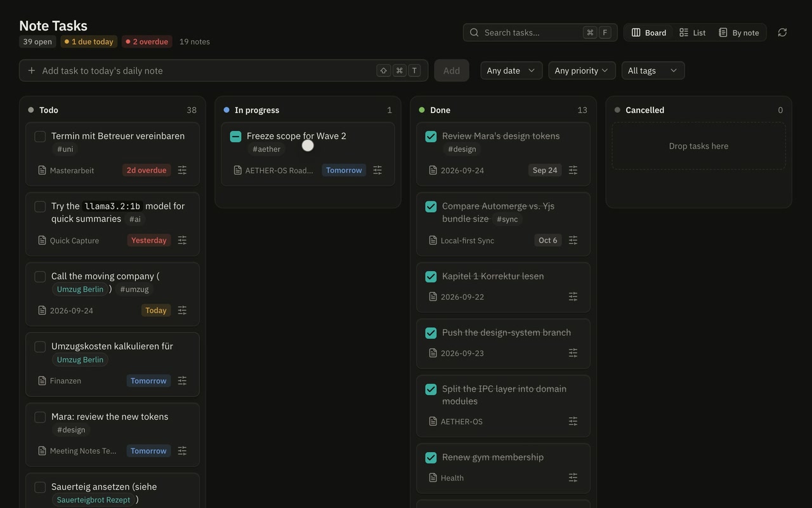Image resolution: width=812 pixels, height=508 pixels.
Task: Switch to the List view
Action: click(x=692, y=32)
